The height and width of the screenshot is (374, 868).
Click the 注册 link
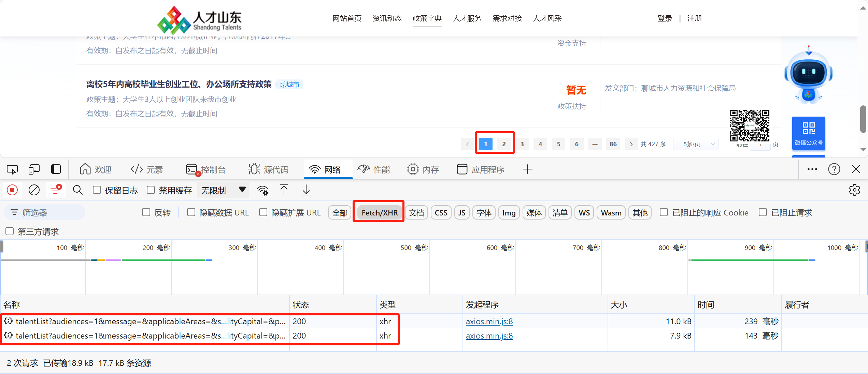(695, 18)
